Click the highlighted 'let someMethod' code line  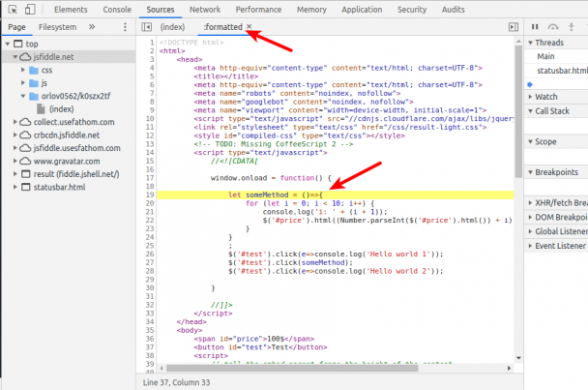(336, 195)
